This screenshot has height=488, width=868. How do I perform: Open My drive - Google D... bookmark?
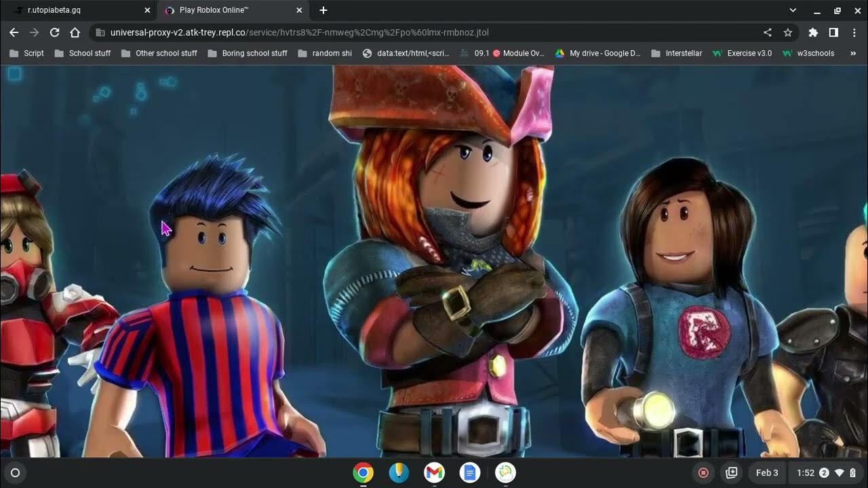pos(598,53)
